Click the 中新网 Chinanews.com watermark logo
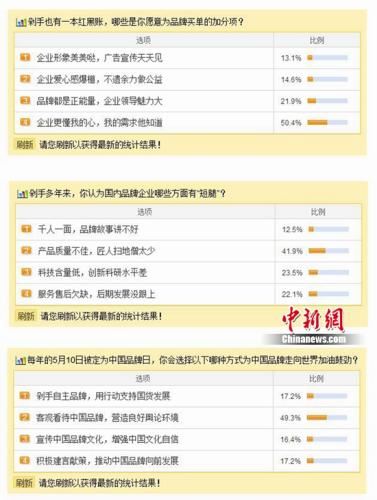Viewport: 377px width, 500px height. click(313, 326)
